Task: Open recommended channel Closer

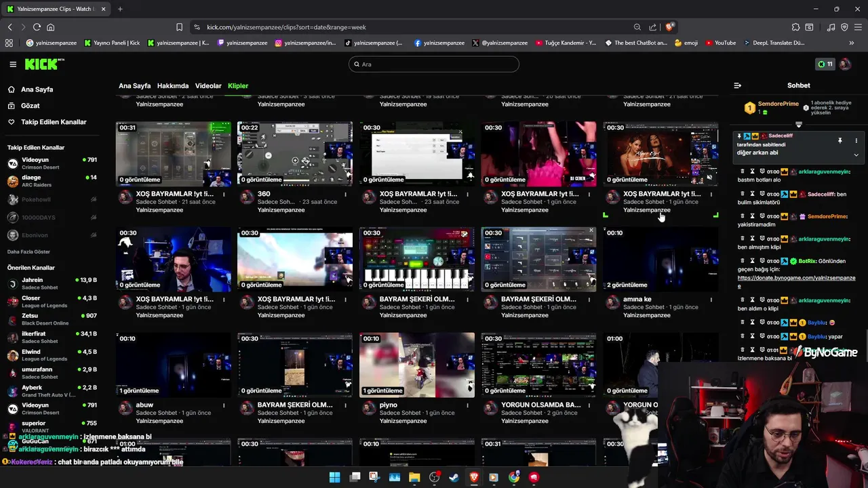Action: click(52, 302)
